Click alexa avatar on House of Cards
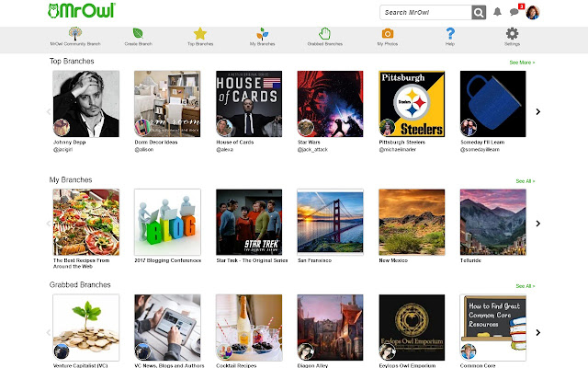Screen dimensions: 588x368 224,128
